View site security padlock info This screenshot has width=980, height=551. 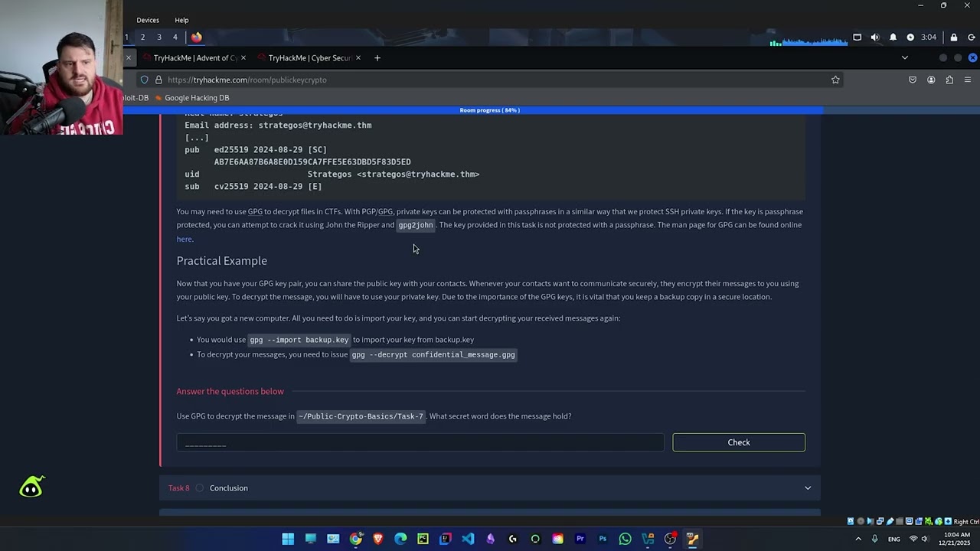click(x=158, y=80)
